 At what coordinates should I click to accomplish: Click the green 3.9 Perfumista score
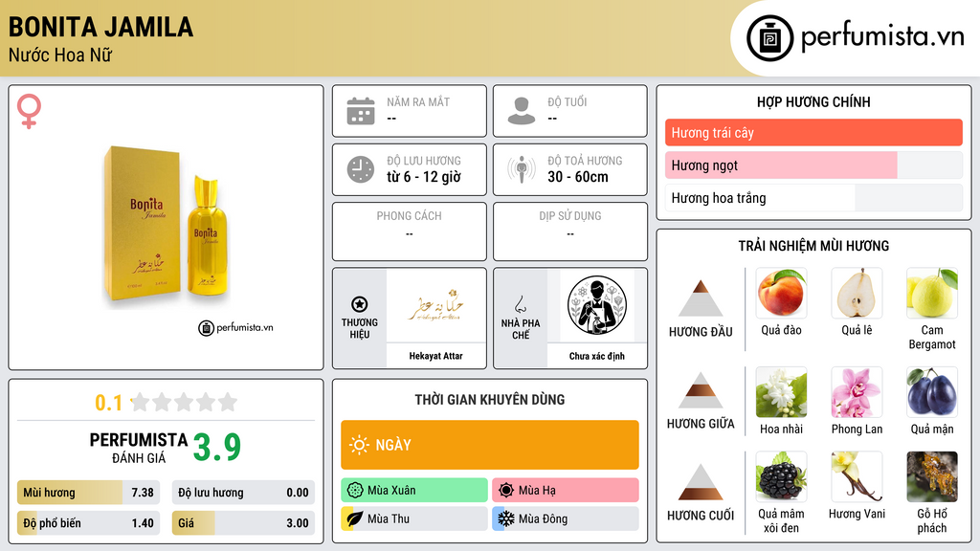[217, 448]
